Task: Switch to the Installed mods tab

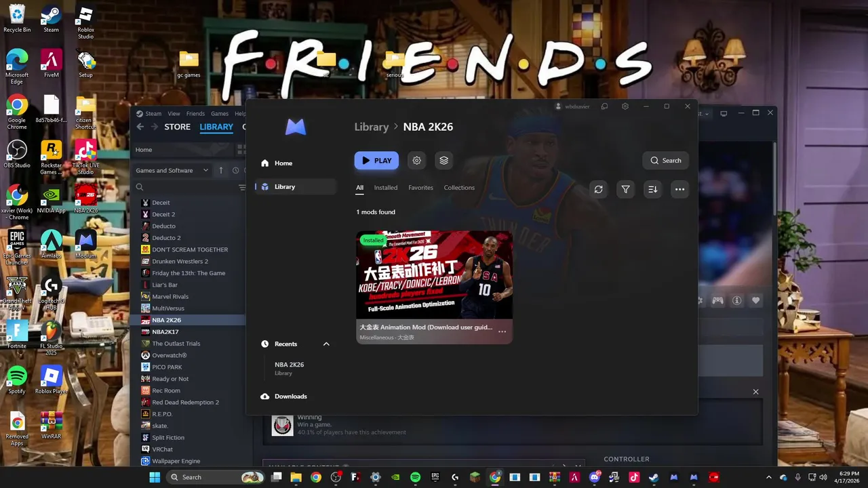Action: (x=386, y=188)
